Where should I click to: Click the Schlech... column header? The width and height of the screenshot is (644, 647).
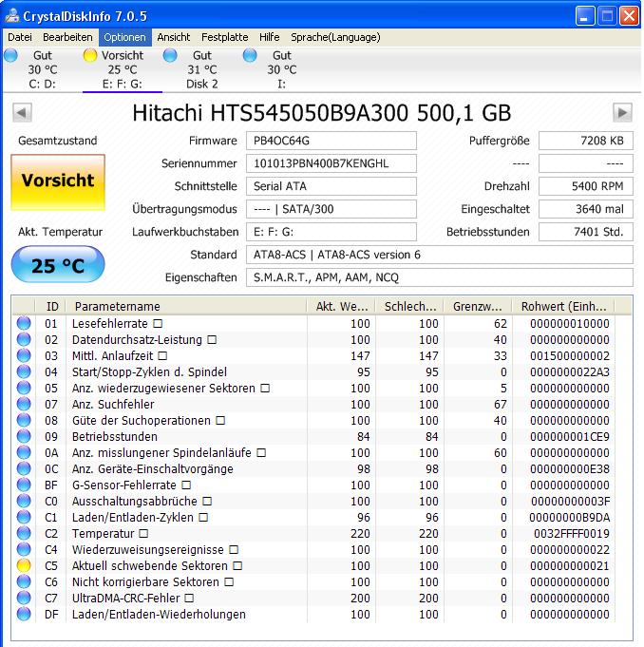(409, 307)
